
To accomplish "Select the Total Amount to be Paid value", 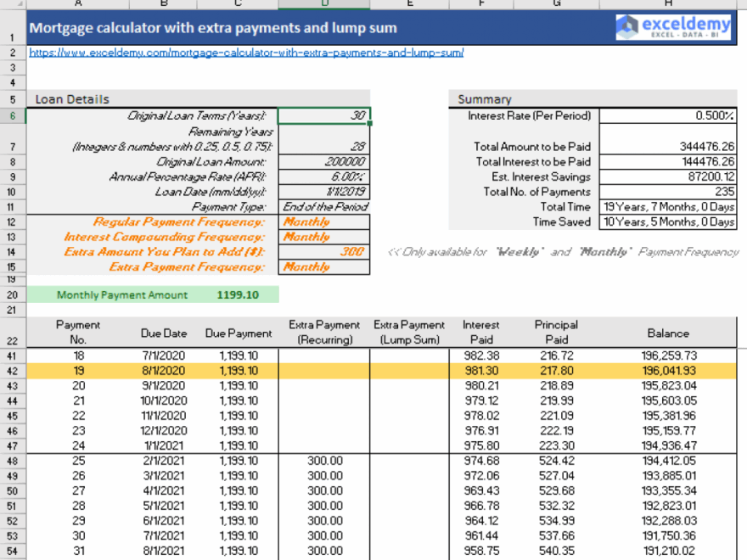I will (x=668, y=146).
